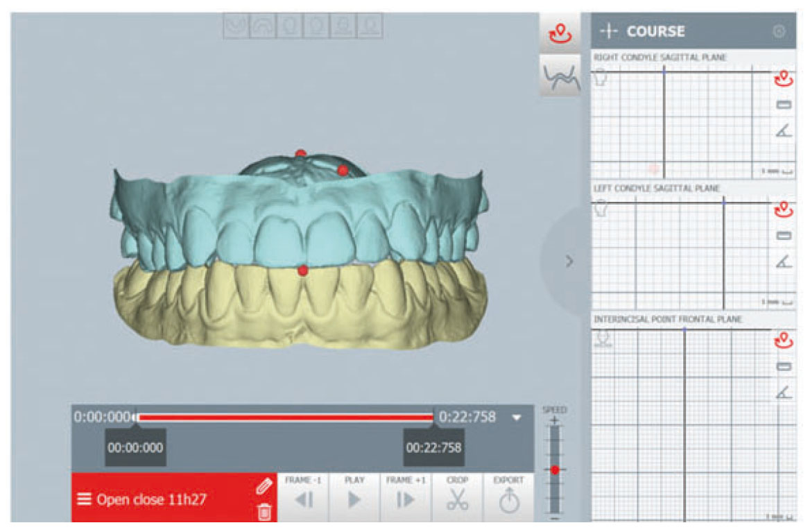Image resolution: width=810 pixels, height=532 pixels.
Task: Toggle red point marker in Interincisal Point Frontal Plane
Action: pos(784,341)
